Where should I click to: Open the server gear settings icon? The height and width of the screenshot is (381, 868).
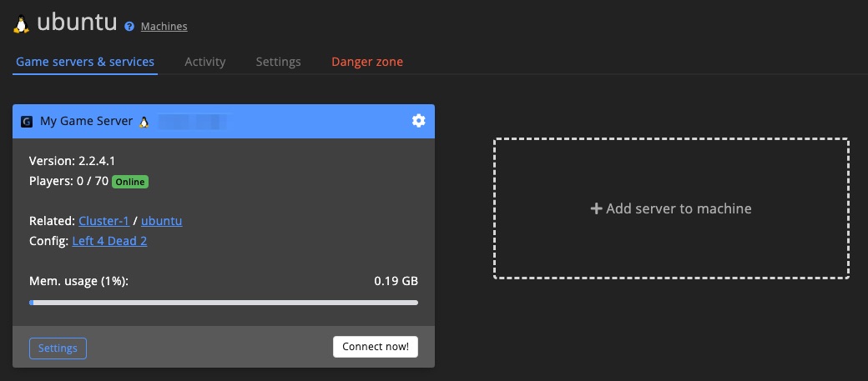click(418, 121)
